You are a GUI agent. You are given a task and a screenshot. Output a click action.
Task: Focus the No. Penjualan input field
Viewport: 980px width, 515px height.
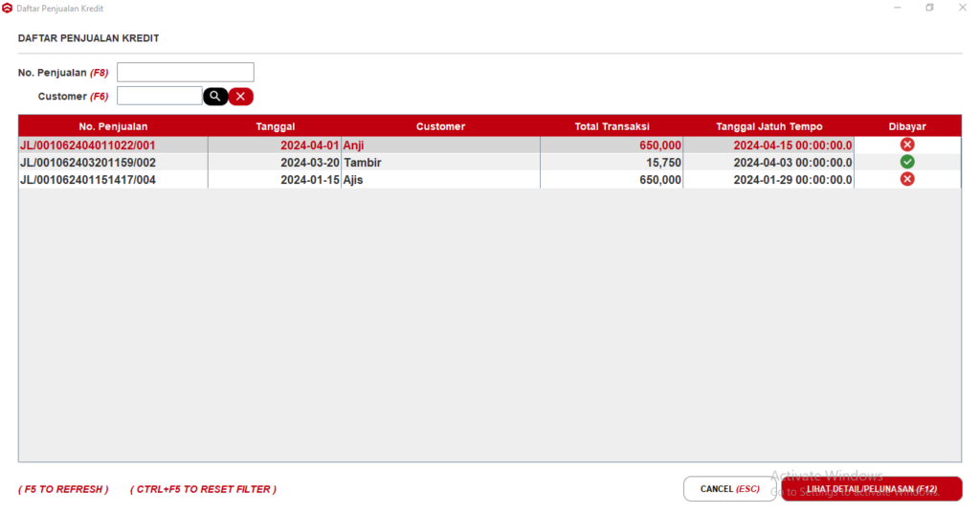coord(186,72)
